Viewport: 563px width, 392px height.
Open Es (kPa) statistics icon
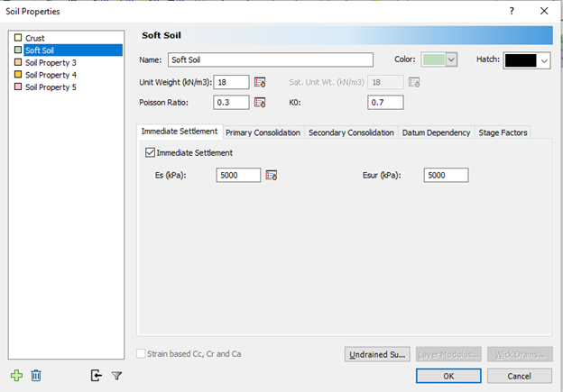coord(272,175)
